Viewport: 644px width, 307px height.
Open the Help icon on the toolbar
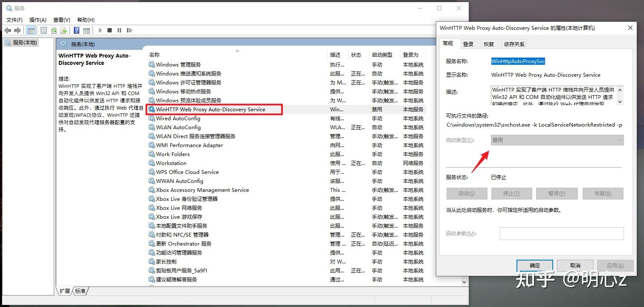click(x=76, y=30)
